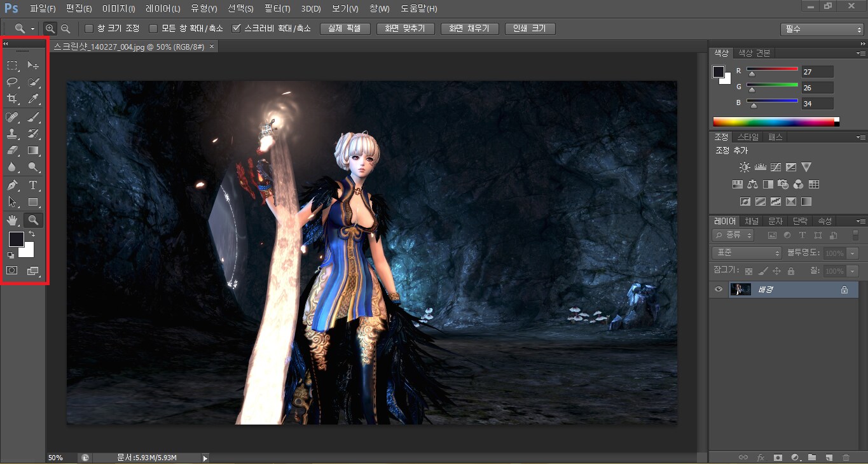Toggle Quick Mask mode
Image resolution: width=868 pixels, height=464 pixels.
(12, 271)
